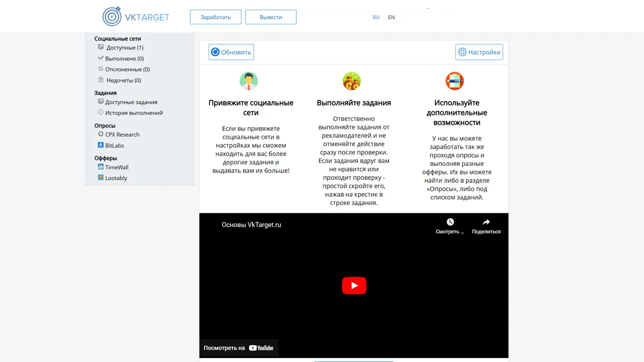Click the money bags icon
The image size is (644, 362).
[x=352, y=81]
